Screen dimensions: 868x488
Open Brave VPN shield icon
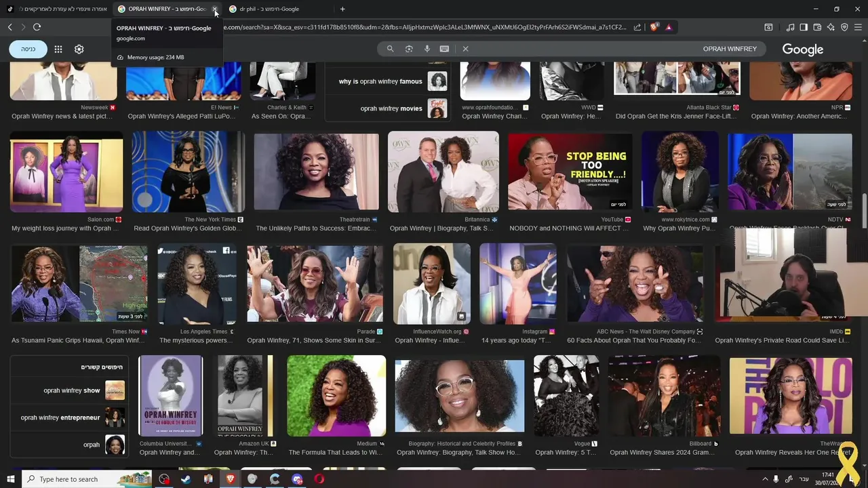pos(844,27)
